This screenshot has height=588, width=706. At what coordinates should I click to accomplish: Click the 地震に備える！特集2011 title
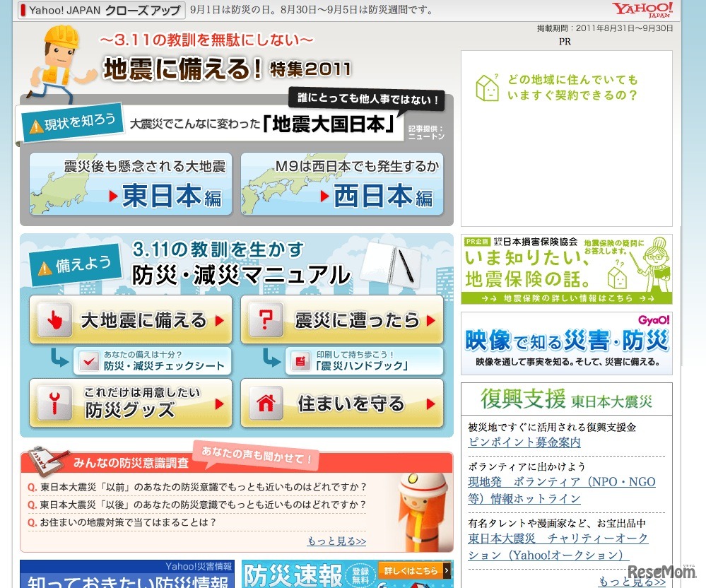[228, 69]
